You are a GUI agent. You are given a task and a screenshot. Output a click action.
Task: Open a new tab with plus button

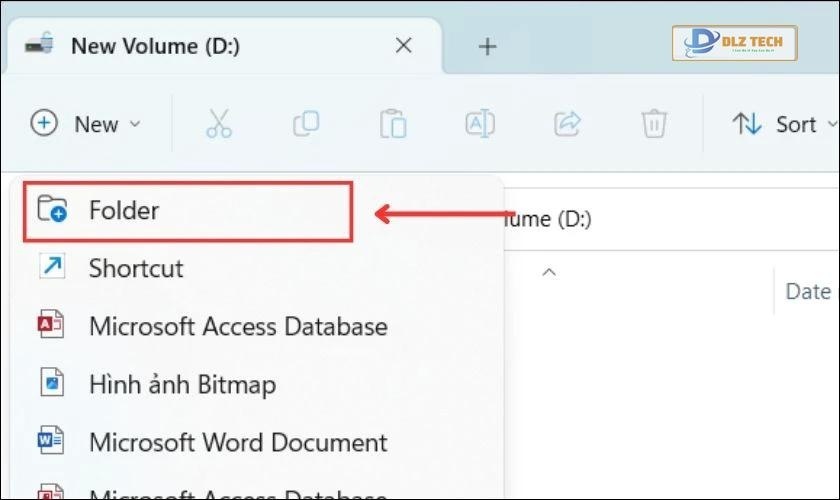tap(487, 47)
